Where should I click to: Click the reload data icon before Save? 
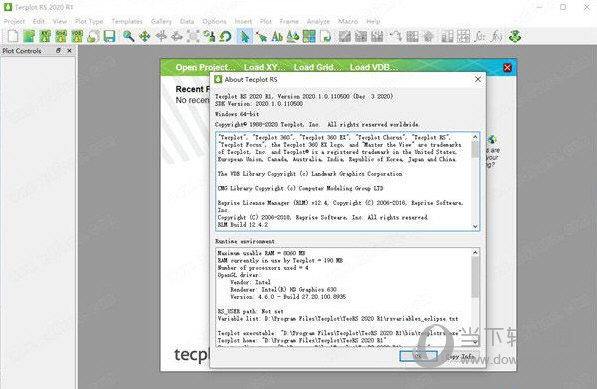point(93,36)
